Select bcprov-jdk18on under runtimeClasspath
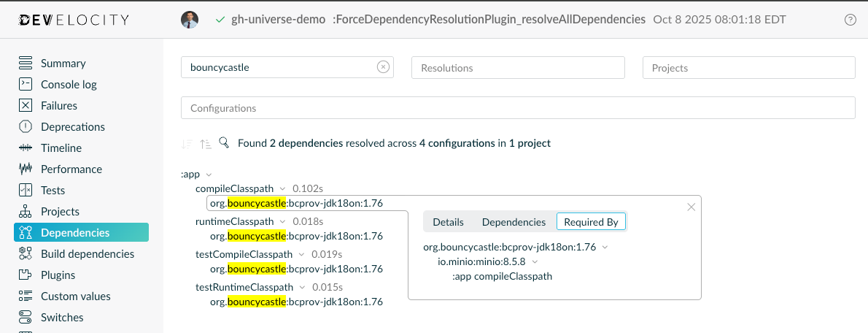 coord(296,236)
